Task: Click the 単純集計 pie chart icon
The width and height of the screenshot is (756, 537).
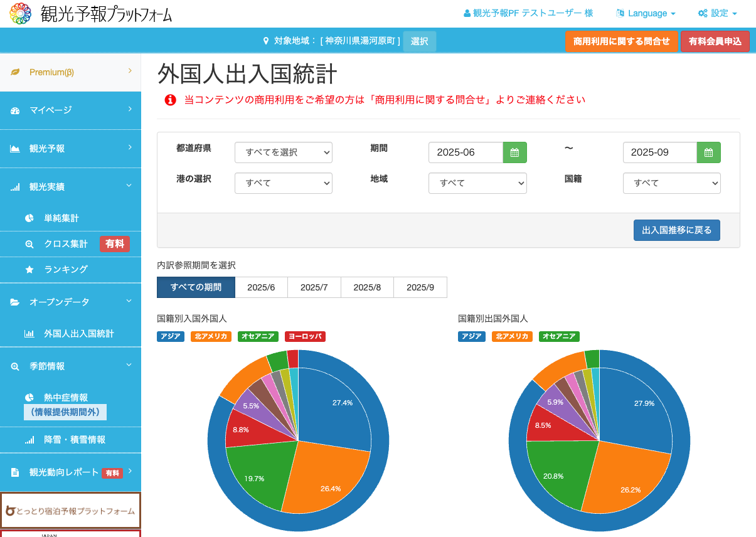Action: point(29,218)
